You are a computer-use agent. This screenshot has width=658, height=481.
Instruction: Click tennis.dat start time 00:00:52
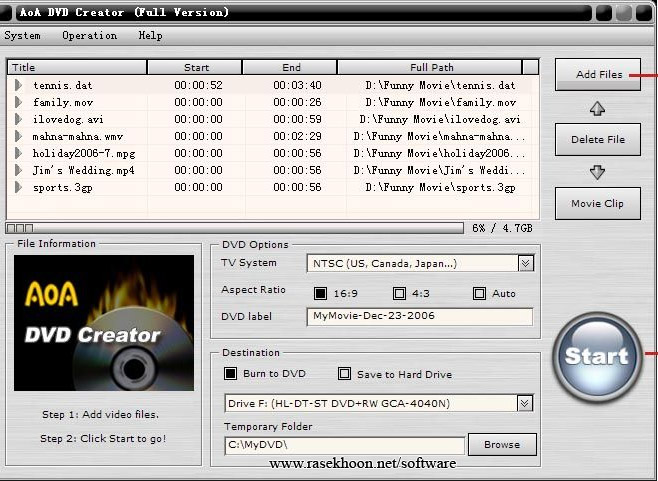[x=198, y=85]
